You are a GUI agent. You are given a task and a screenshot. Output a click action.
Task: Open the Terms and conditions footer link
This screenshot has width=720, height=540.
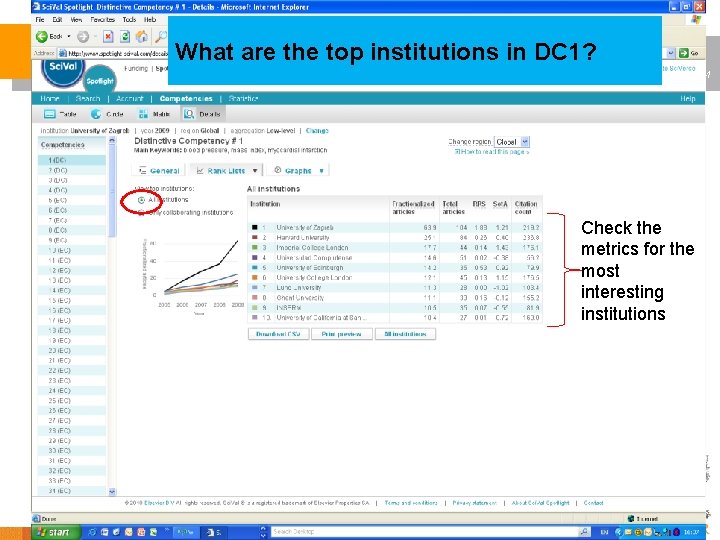tap(411, 503)
